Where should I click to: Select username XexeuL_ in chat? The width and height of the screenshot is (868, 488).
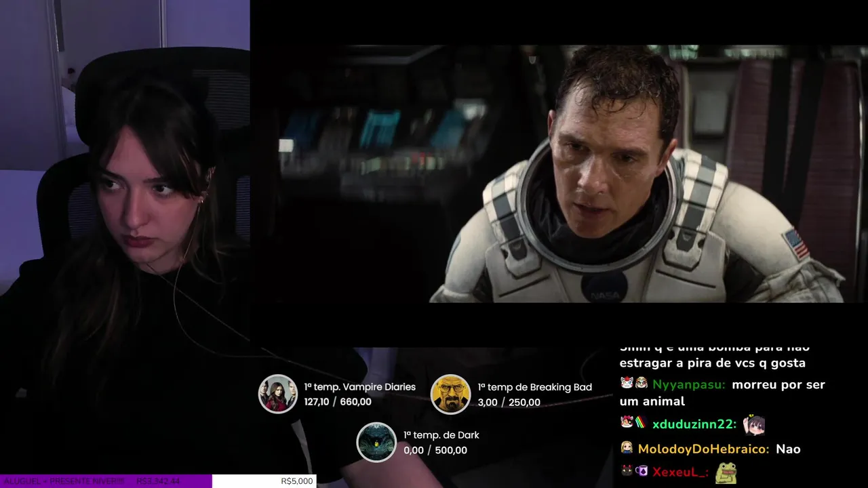click(x=681, y=472)
